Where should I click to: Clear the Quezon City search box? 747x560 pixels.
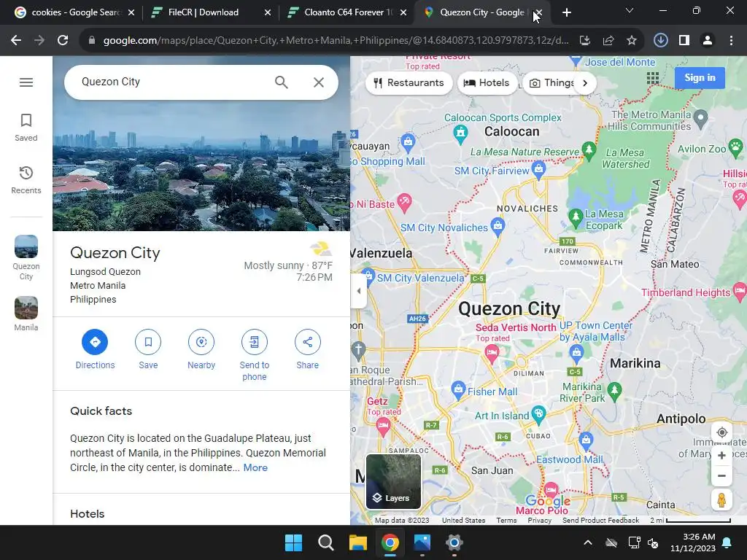tap(319, 82)
